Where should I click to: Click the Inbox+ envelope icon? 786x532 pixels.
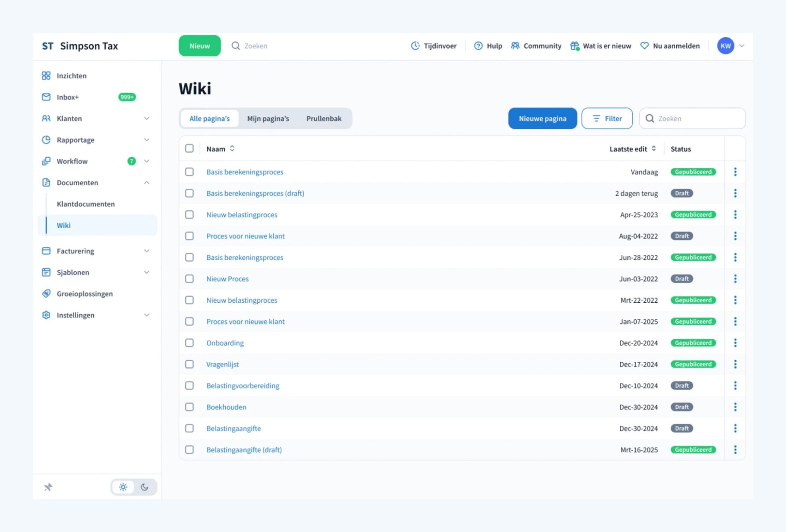pos(46,97)
